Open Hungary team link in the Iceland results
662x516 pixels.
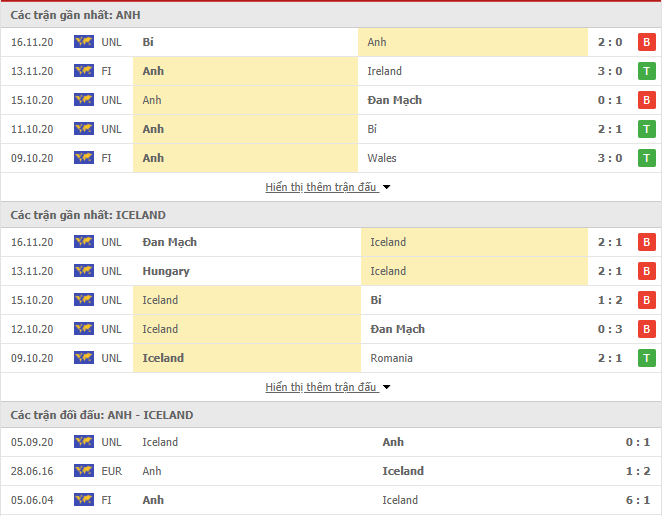[x=166, y=271]
